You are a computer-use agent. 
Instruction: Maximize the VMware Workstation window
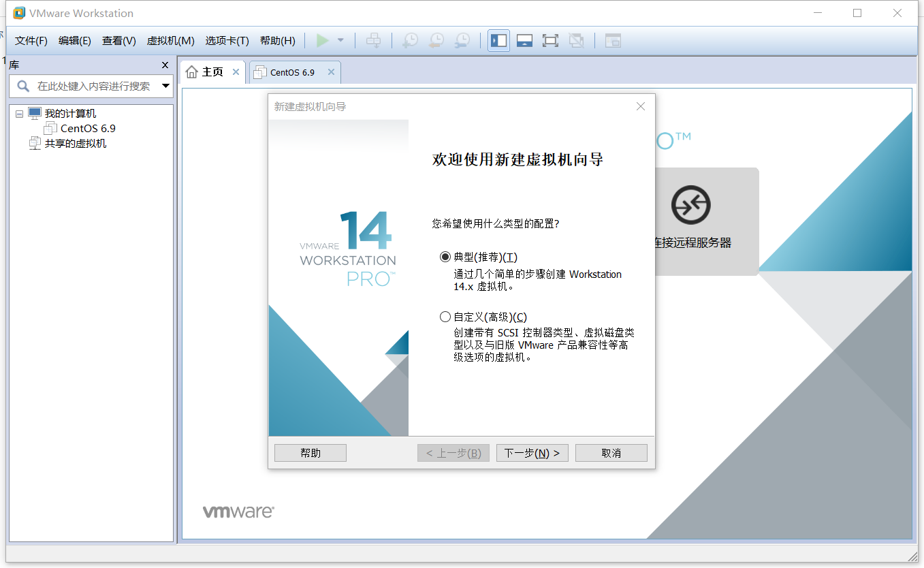pyautogui.click(x=857, y=13)
